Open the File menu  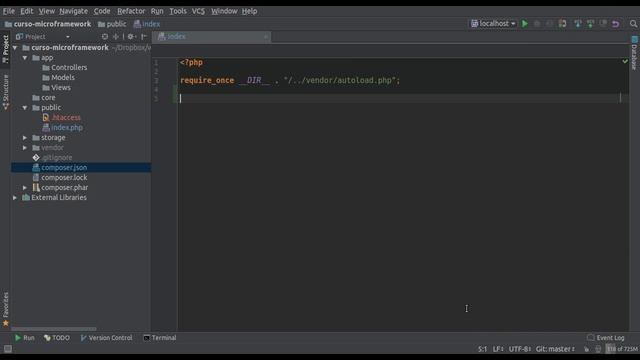pos(9,11)
